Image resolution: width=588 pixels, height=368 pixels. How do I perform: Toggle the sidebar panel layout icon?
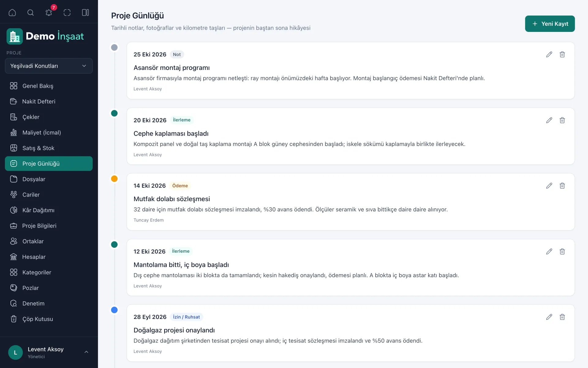85,13
